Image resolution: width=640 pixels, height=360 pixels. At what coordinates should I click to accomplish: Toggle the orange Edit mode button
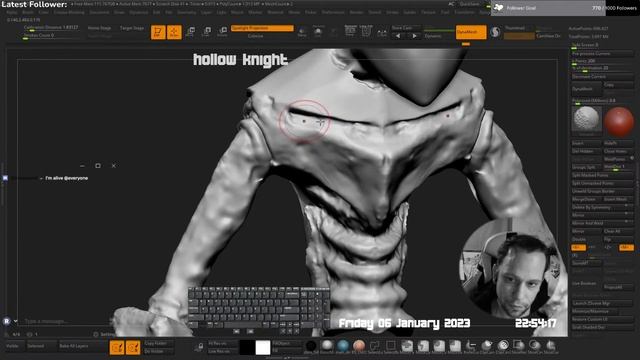158,32
